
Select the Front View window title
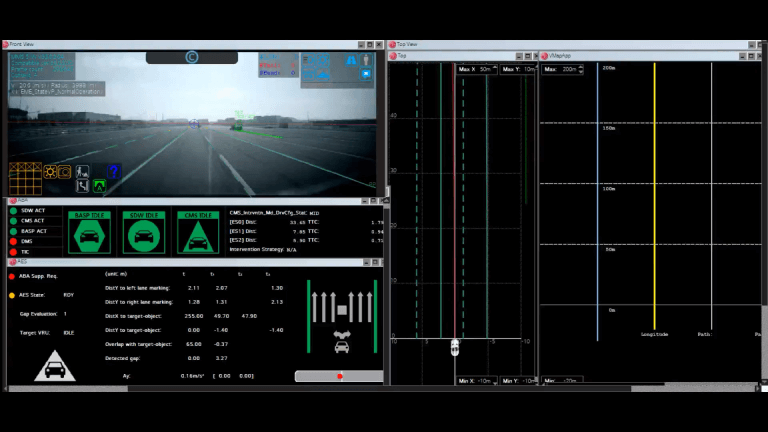coord(22,44)
